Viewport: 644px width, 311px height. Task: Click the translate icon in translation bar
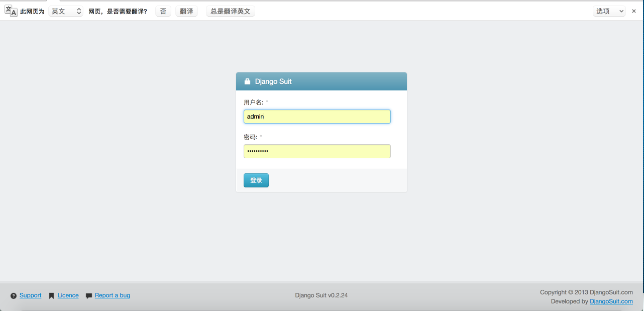(11, 11)
